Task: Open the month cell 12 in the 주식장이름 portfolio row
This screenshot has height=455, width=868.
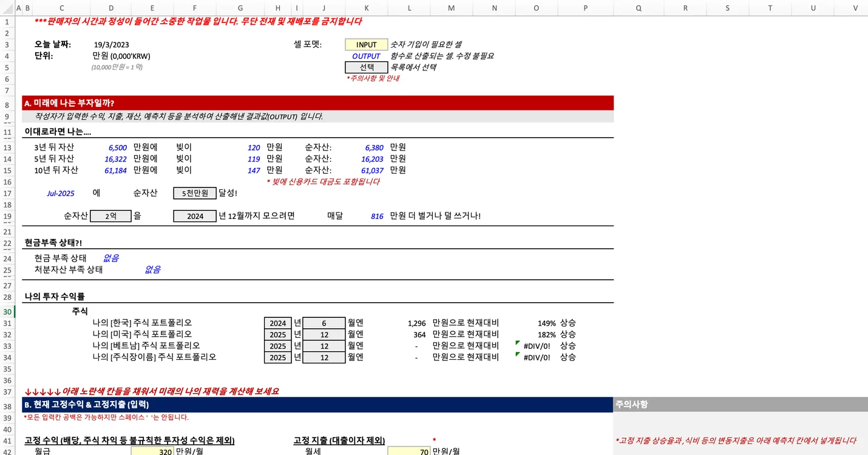Action: coord(324,358)
